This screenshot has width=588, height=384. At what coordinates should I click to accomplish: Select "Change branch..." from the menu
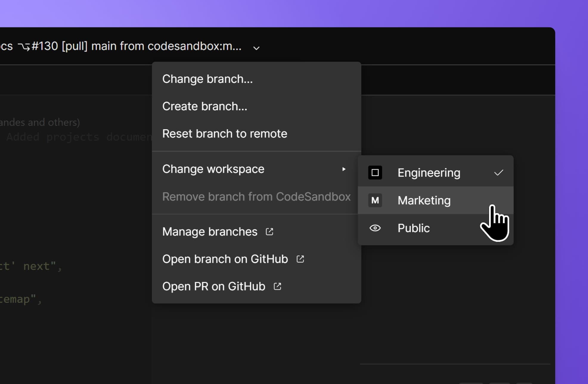(x=208, y=79)
